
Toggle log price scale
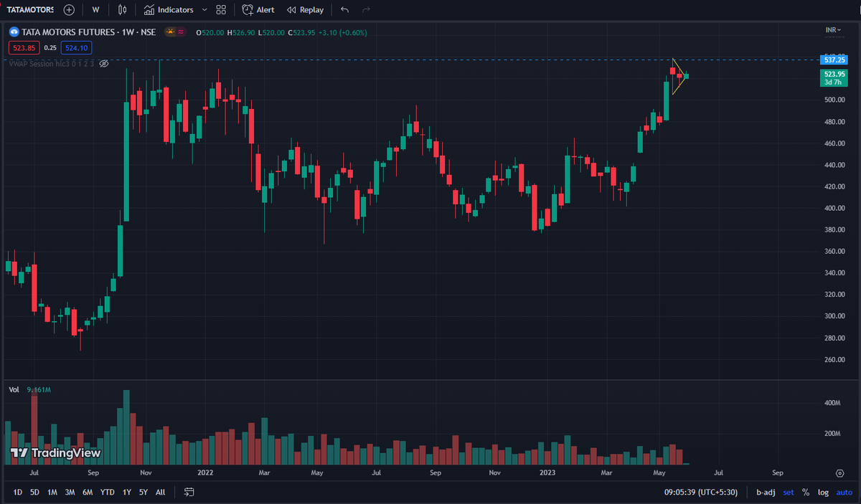(x=822, y=493)
